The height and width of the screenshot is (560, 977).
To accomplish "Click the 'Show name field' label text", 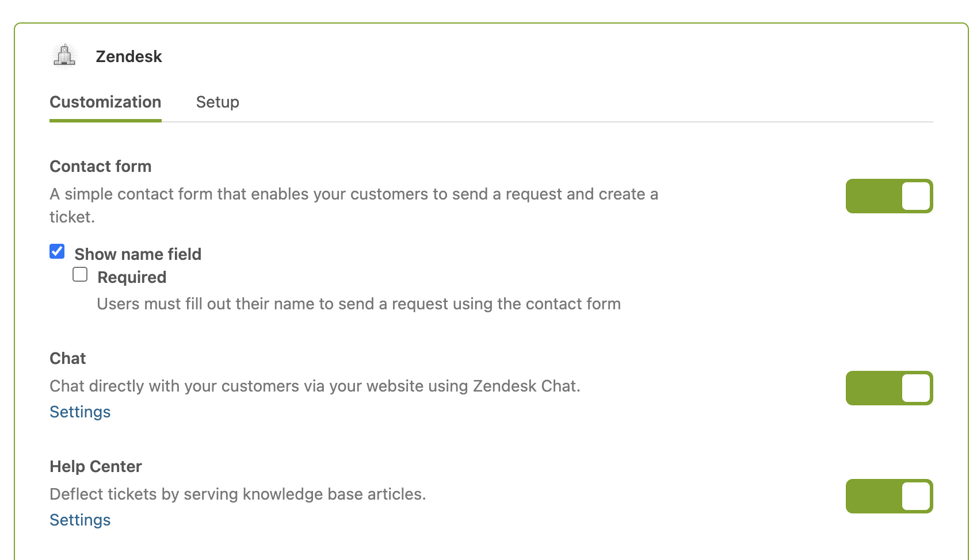I will [138, 254].
